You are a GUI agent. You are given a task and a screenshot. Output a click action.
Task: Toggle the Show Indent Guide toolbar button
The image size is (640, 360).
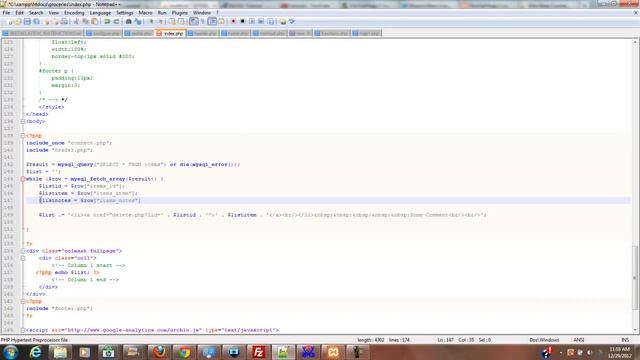212,21
